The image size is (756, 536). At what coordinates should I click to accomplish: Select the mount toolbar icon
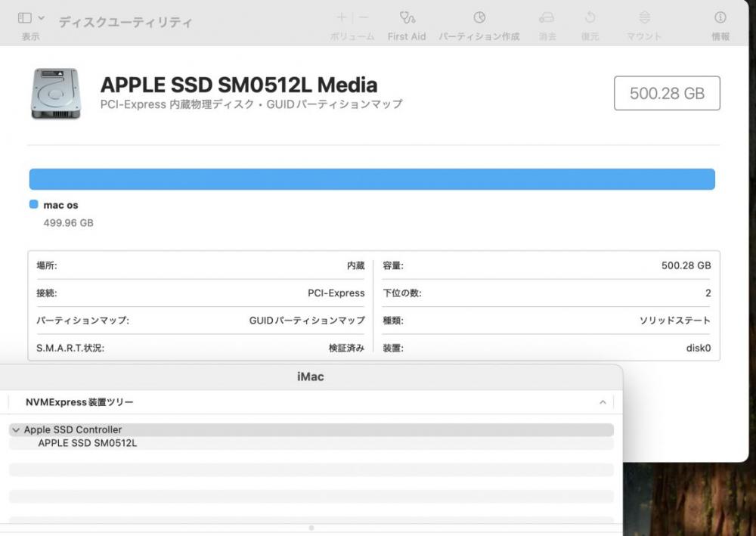tap(645, 18)
